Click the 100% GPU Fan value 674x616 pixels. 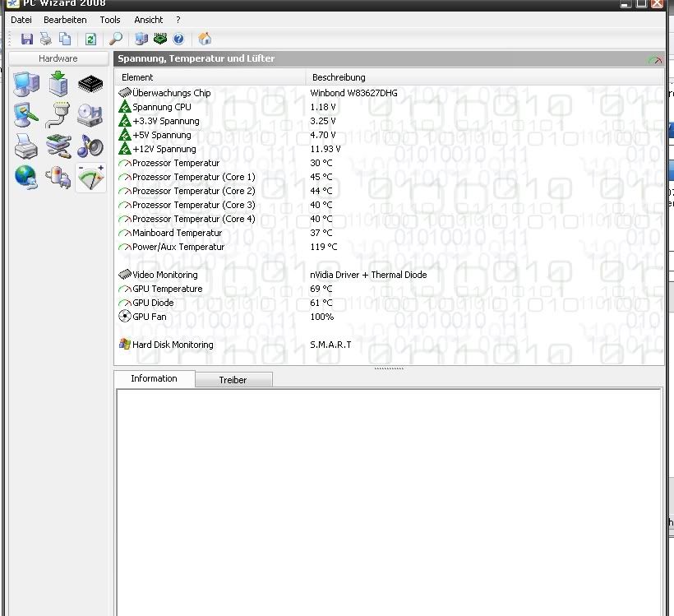322,317
